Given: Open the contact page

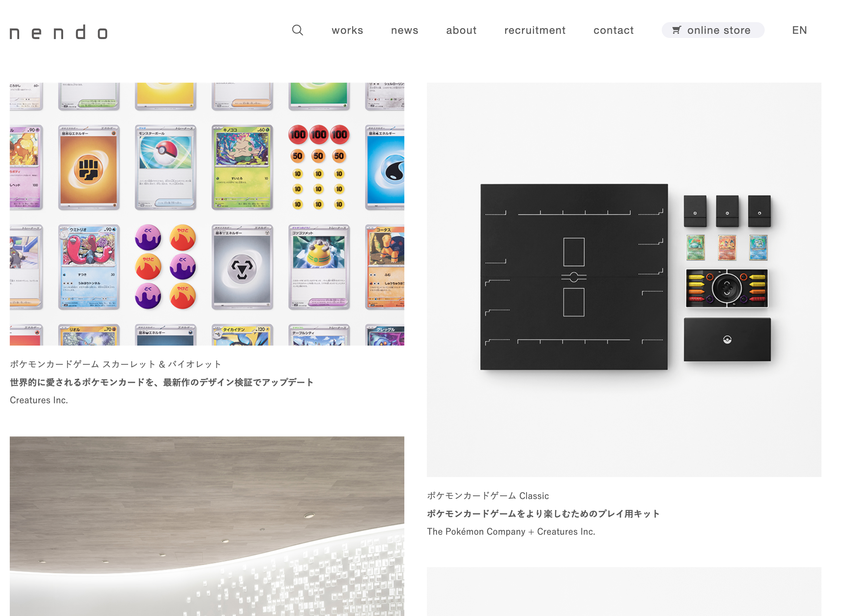Looking at the screenshot, I should coord(613,30).
